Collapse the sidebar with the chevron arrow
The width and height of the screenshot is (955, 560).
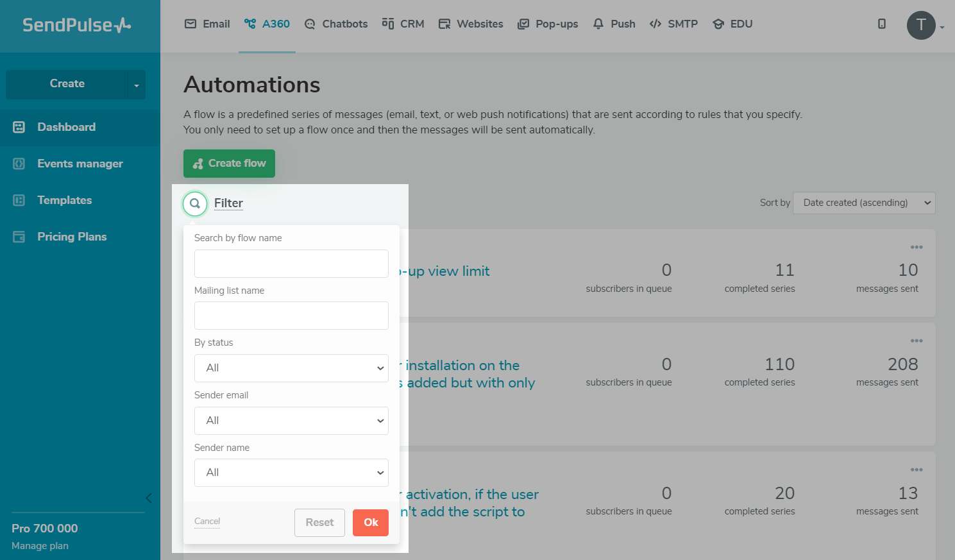(149, 498)
